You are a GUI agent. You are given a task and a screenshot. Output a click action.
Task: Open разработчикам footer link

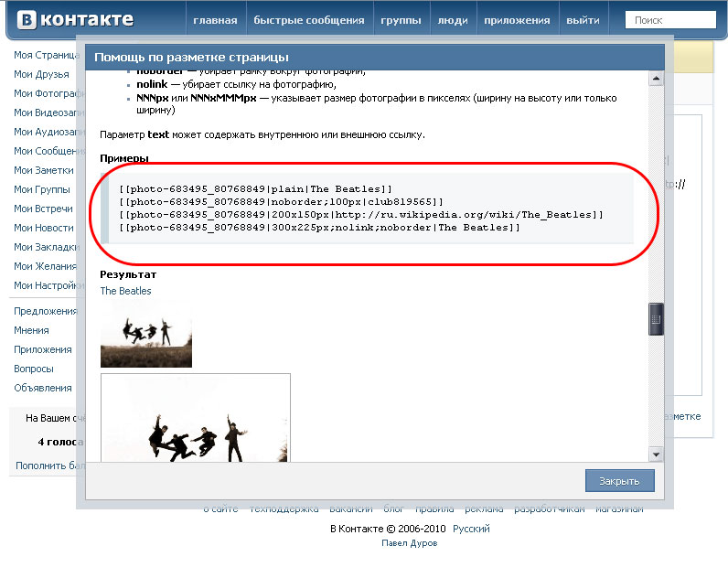[x=550, y=509]
